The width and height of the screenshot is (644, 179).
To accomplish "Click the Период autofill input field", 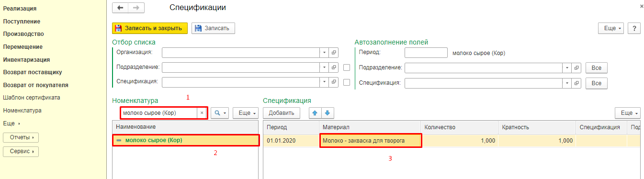I will pos(426,53).
